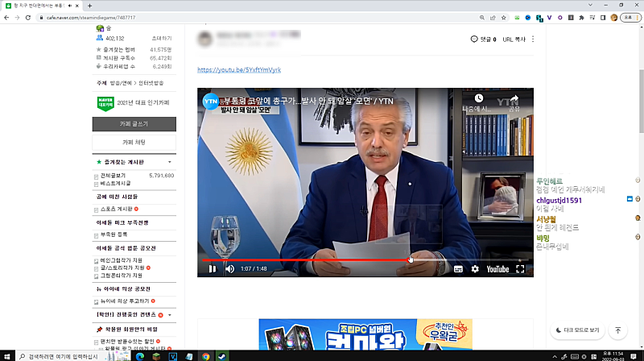This screenshot has height=361, width=644.
Task: Collapse the 즐겨찾는 게시판 section
Action: pos(169,162)
